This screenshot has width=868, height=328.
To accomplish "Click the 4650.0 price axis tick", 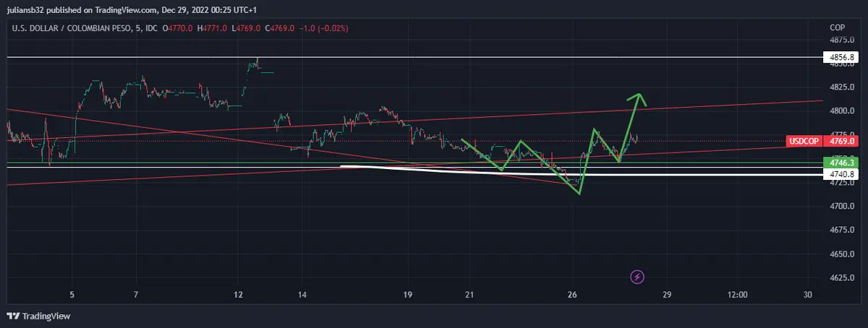I will coord(841,254).
